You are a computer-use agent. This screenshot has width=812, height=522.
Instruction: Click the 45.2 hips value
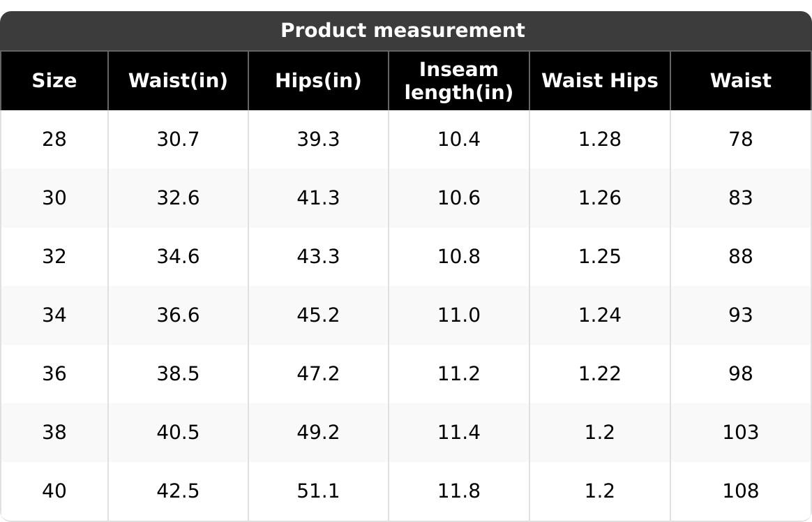(x=319, y=315)
